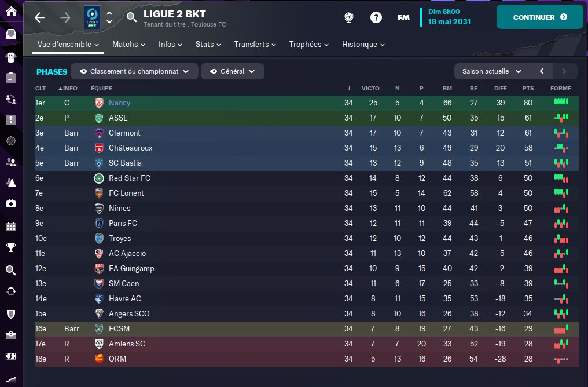Viewport: 588px width, 387px height.
Task: Open the Home screen from the sidebar
Action: click(11, 12)
